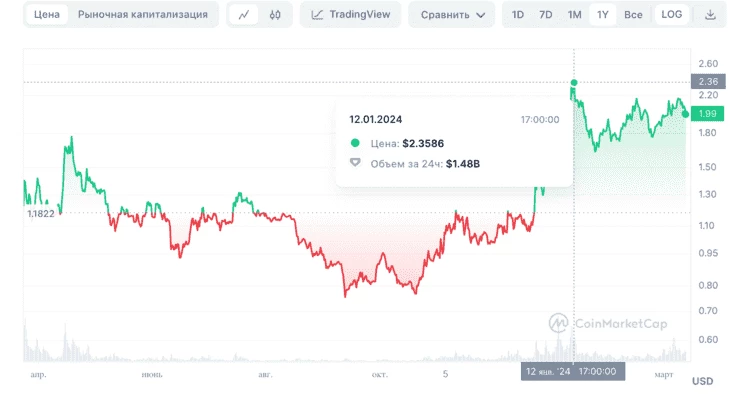Select the active 1Y range

click(x=603, y=15)
